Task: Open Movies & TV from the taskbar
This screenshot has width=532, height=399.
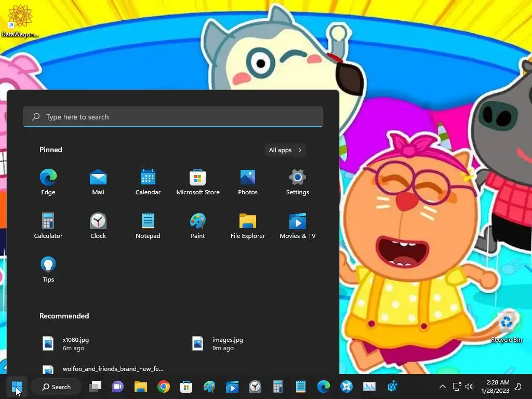Action: tap(232, 387)
